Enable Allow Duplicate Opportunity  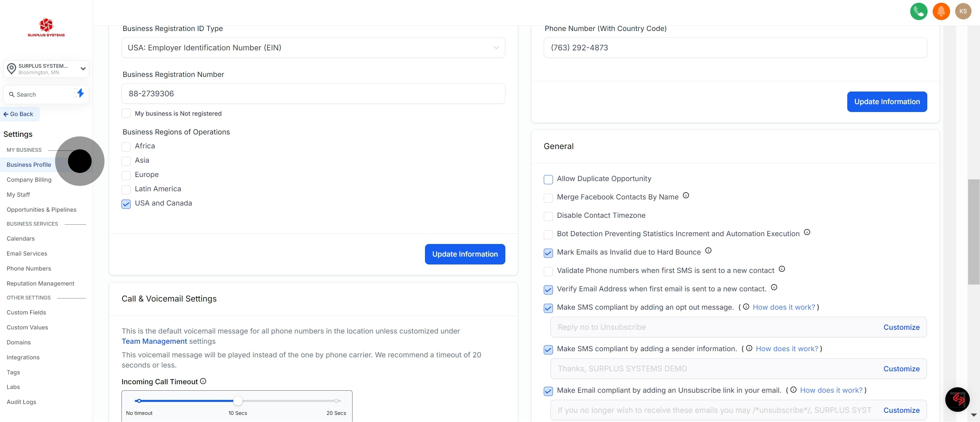coord(548,179)
